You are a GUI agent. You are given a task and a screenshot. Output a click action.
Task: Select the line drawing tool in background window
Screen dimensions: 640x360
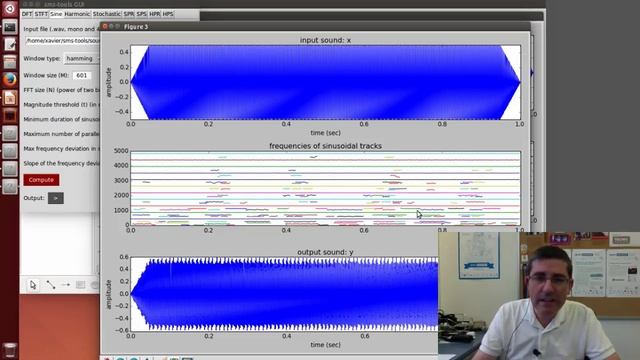tap(51, 285)
